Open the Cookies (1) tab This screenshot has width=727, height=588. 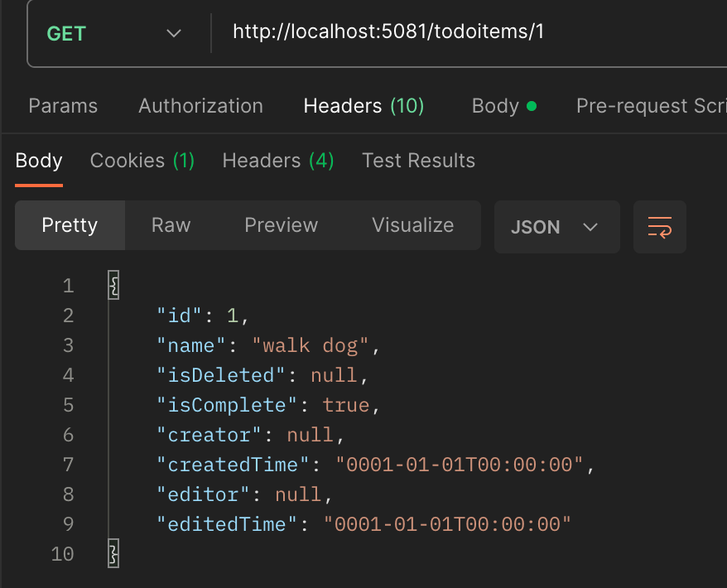click(x=142, y=161)
